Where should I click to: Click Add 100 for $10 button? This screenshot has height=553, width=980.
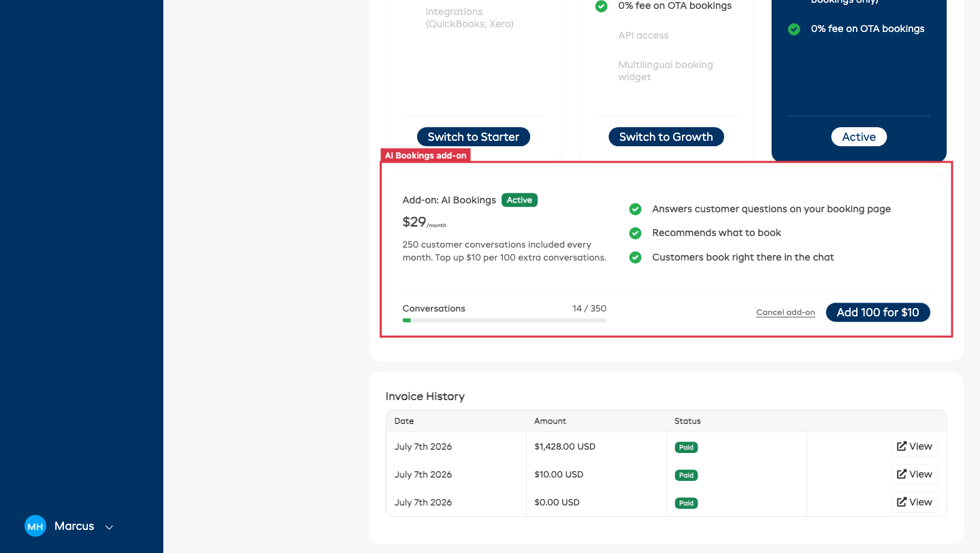coord(878,312)
